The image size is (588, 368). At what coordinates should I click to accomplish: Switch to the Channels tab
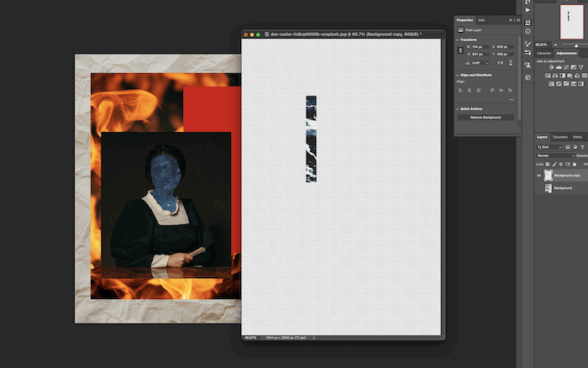(x=560, y=137)
